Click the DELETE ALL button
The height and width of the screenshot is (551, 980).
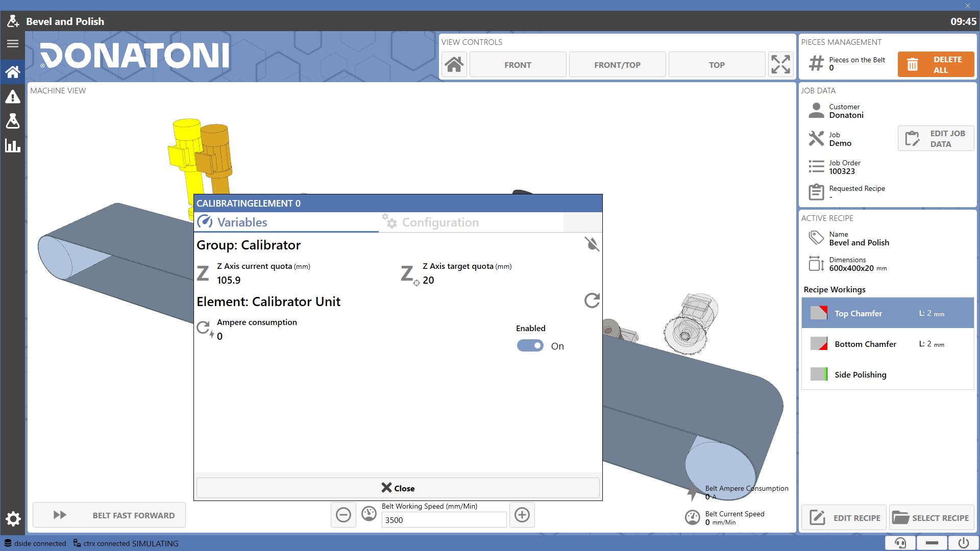point(936,65)
